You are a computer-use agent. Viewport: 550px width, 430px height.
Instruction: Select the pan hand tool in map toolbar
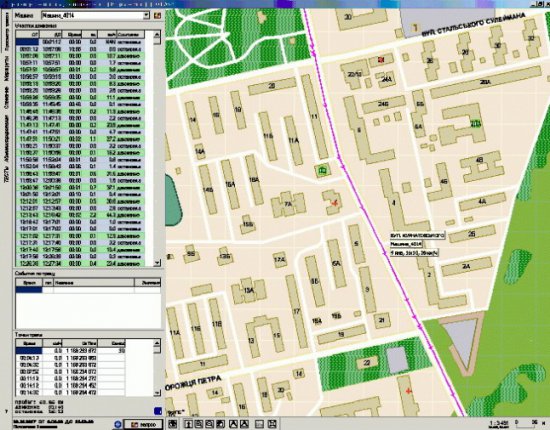pyautogui.click(x=220, y=424)
